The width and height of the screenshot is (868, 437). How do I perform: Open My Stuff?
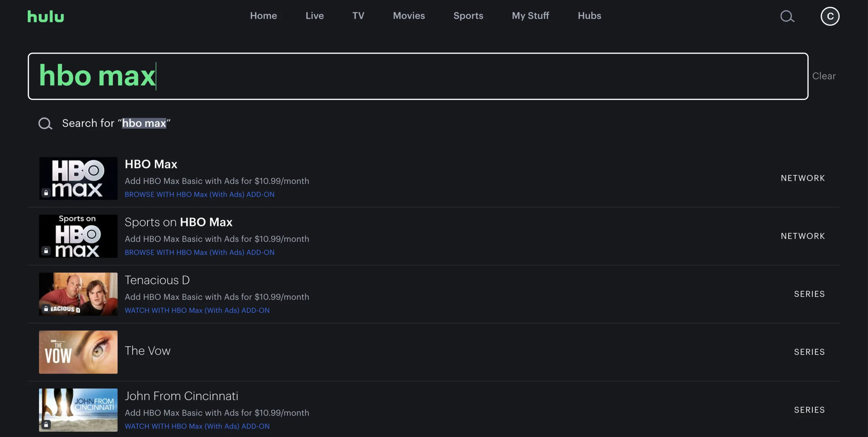tap(531, 16)
